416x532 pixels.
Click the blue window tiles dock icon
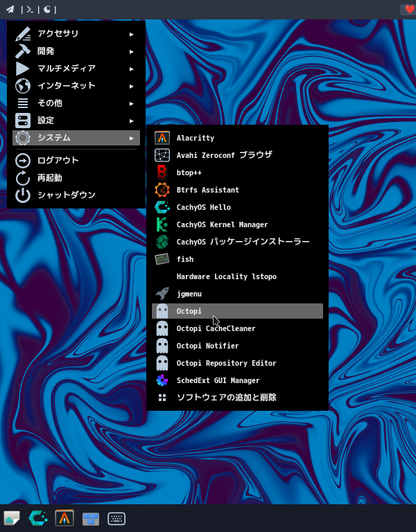click(91, 519)
